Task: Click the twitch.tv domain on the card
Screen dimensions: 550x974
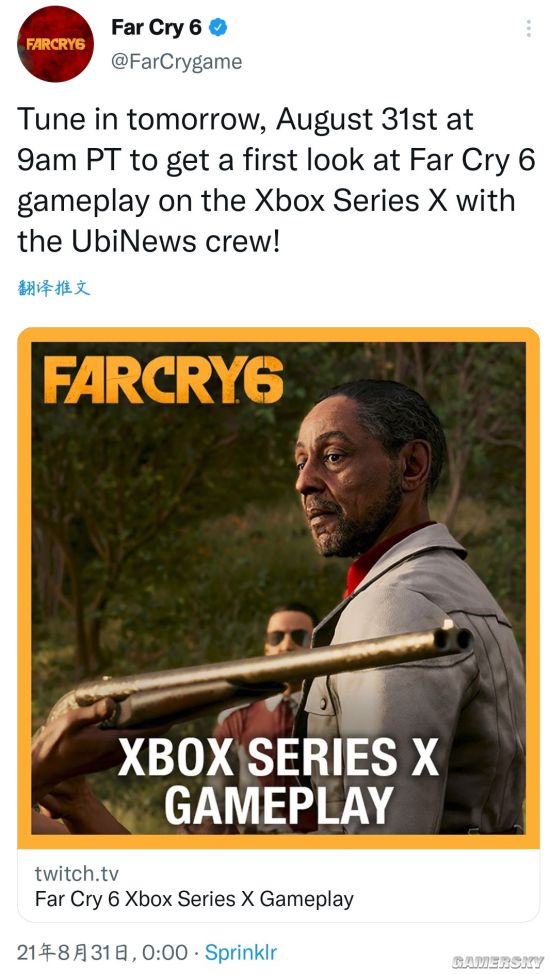Action: 76,873
